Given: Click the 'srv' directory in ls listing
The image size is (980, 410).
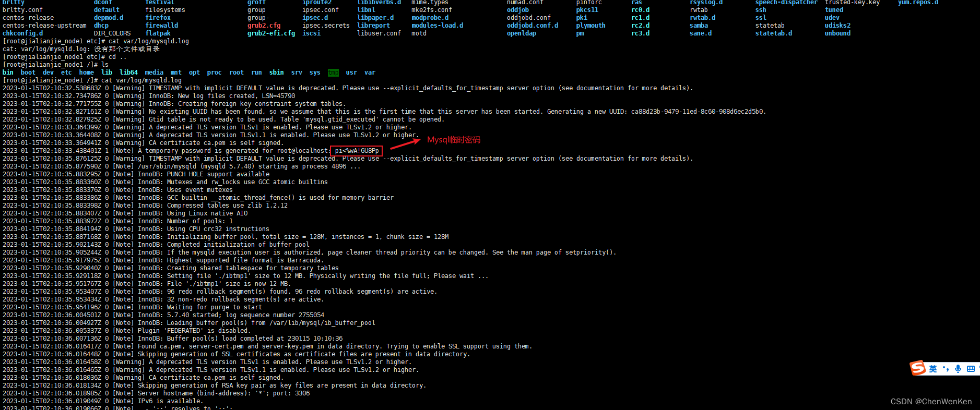Looking at the screenshot, I should point(297,73).
